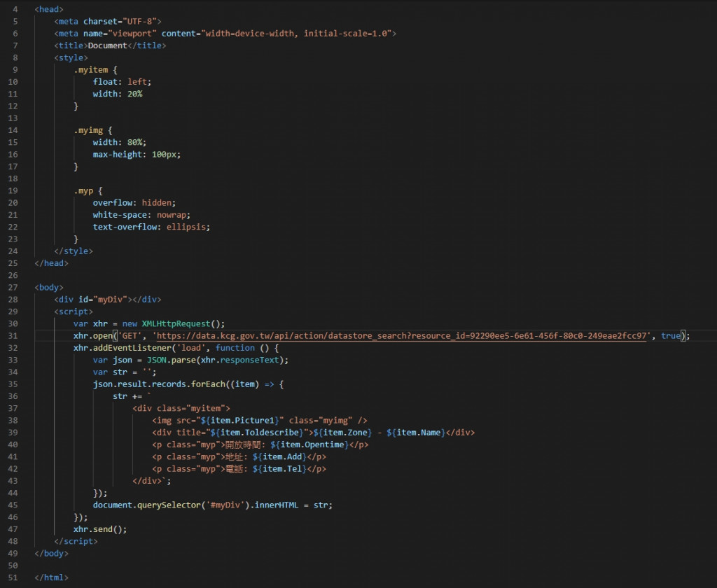Viewport: 717px width, 588px height.
Task: Click document.querySelector on line 45
Action: point(147,505)
